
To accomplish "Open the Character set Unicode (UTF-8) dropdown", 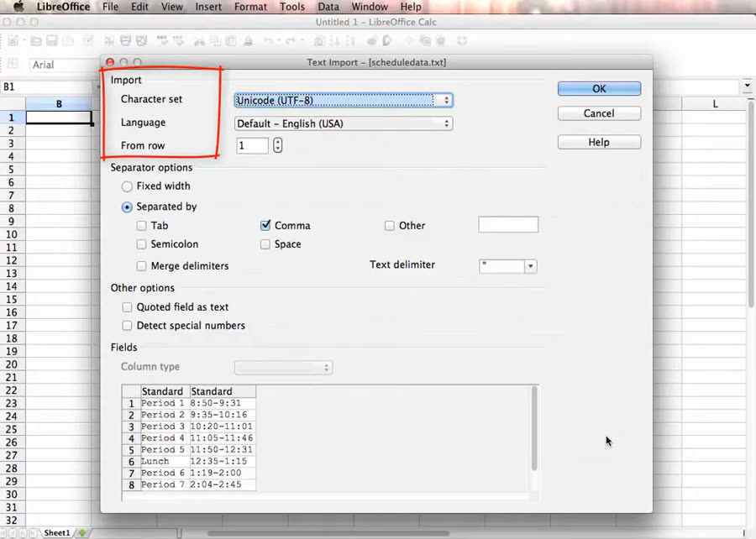I will coord(344,100).
